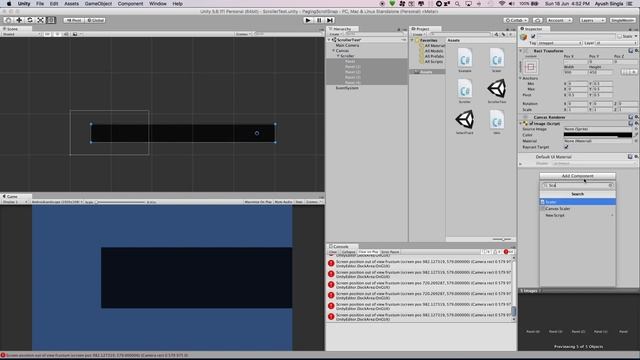Image resolution: width=640 pixels, height=360 pixels.
Task: Open macOS Spotlight search icon
Action: coord(457,4)
